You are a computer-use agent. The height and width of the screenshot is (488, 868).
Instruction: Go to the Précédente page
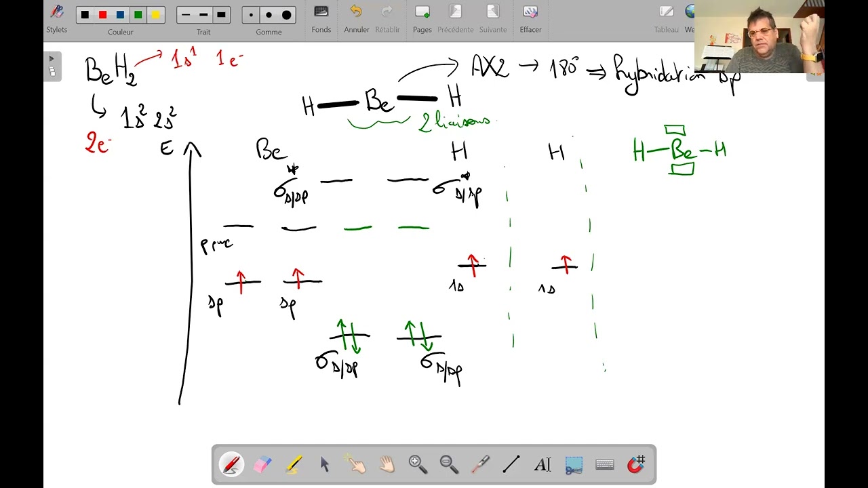click(456, 18)
